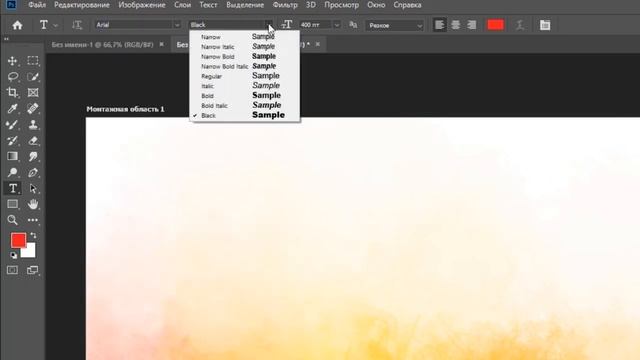Click the warp text icon
The image size is (640, 360).
520,25
